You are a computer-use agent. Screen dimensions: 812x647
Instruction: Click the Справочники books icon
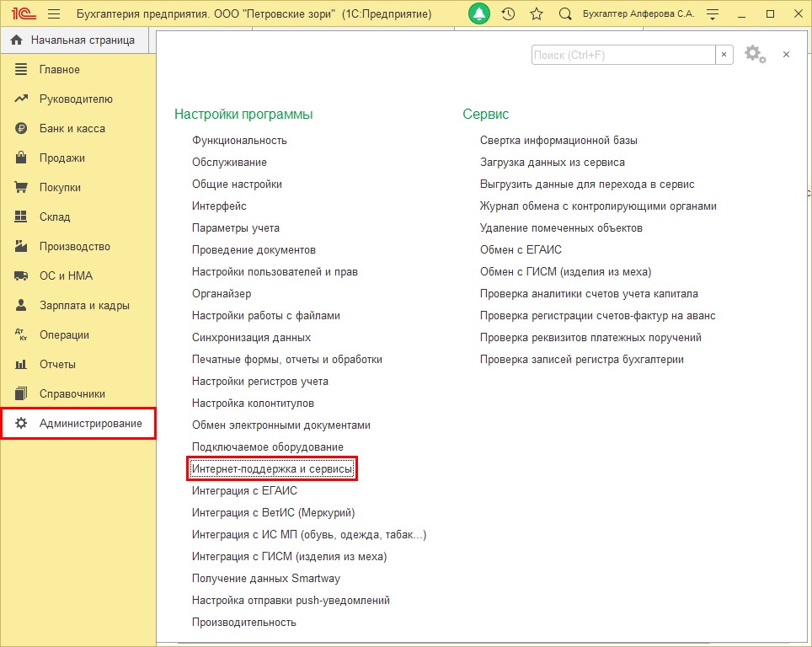coord(21,393)
